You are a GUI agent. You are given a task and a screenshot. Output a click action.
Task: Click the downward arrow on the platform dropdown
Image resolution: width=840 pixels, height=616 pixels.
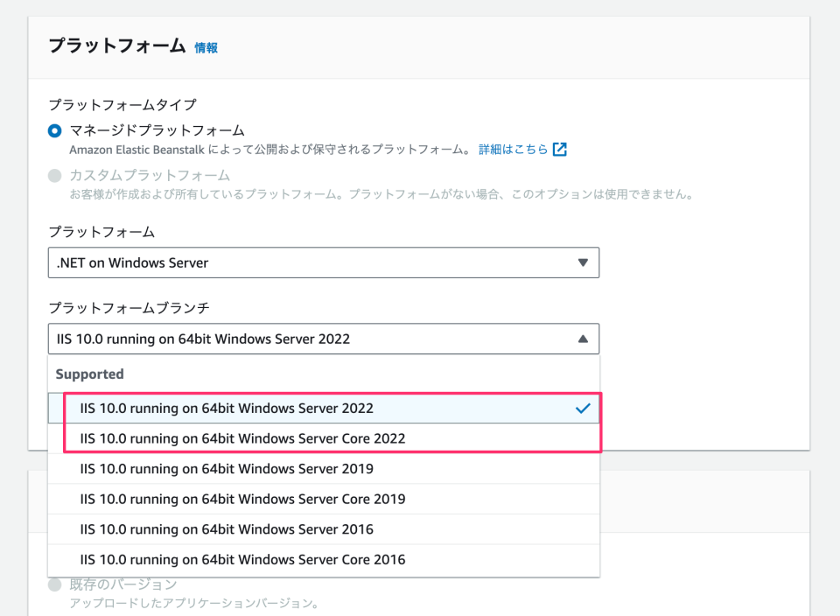[584, 262]
